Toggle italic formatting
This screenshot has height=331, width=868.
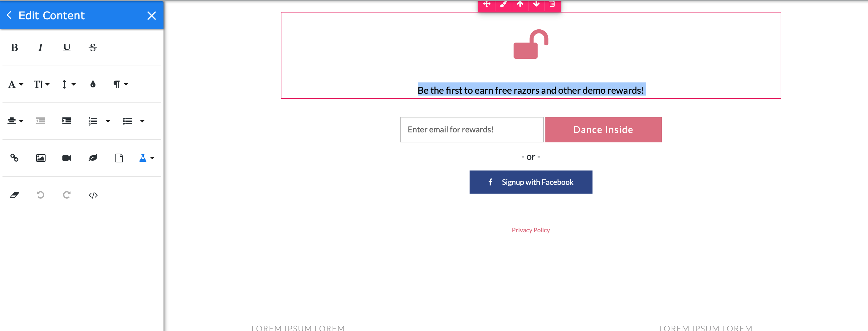click(x=41, y=47)
